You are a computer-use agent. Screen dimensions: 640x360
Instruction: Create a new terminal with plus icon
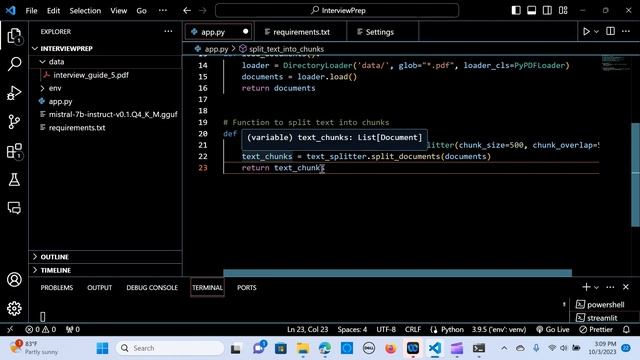pos(586,287)
